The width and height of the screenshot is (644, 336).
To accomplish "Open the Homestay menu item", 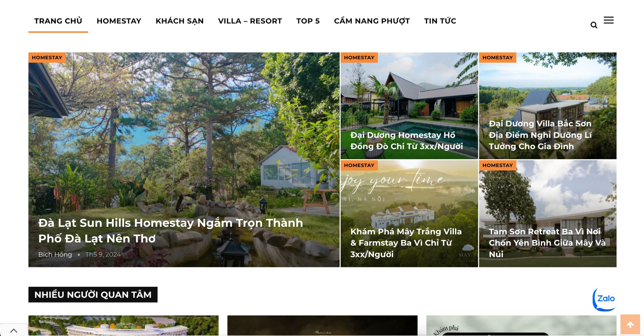I will pyautogui.click(x=119, y=21).
